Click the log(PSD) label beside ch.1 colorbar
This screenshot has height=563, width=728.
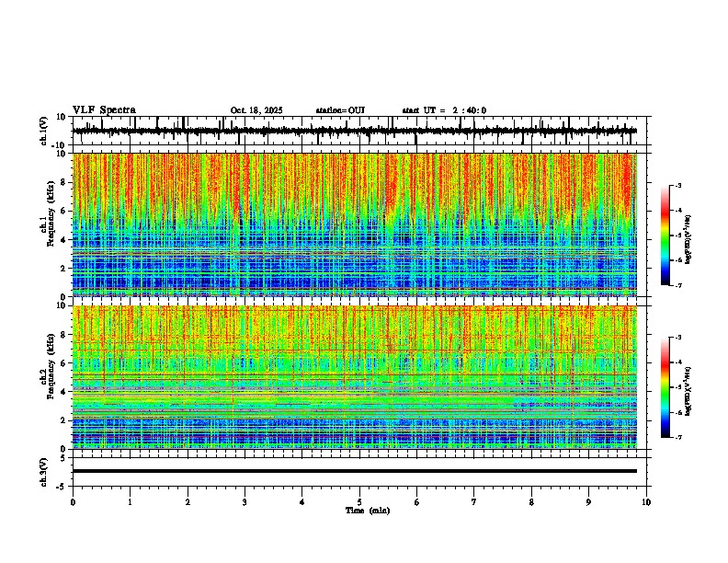coord(688,239)
